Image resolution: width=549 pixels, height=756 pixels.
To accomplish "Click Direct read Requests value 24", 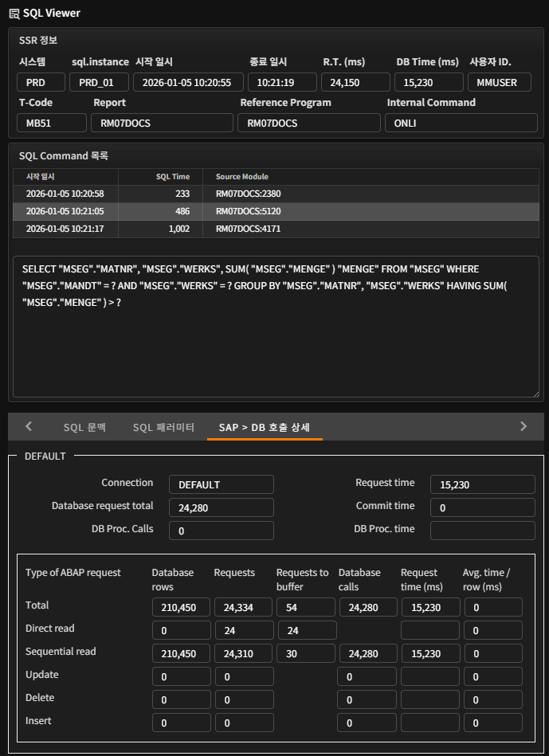I will (x=245, y=630).
